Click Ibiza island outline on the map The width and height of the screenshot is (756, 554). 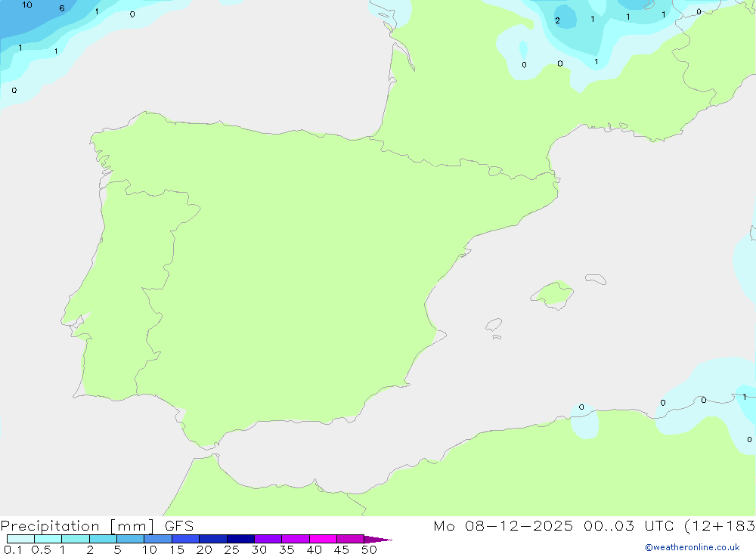pos(494,325)
